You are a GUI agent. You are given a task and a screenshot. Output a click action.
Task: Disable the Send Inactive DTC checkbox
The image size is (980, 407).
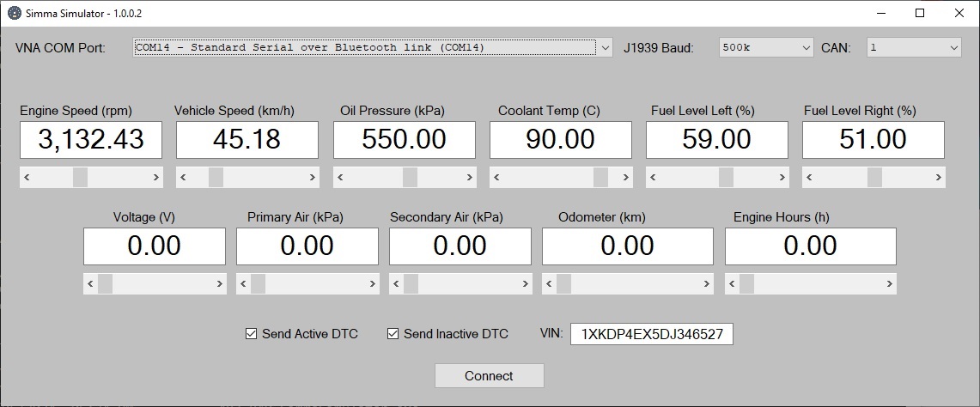tap(393, 334)
